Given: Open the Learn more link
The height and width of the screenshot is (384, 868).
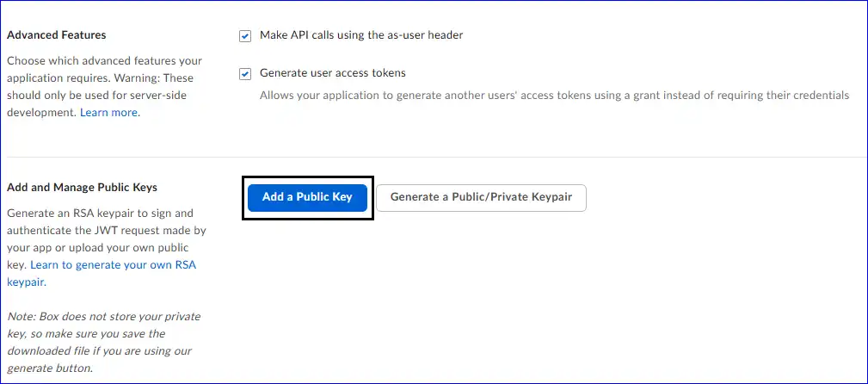Looking at the screenshot, I should point(109,112).
